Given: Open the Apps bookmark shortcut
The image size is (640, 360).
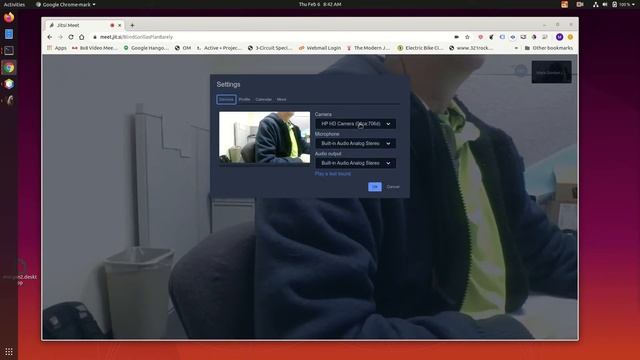Looking at the screenshot, I should pyautogui.click(x=57, y=48).
